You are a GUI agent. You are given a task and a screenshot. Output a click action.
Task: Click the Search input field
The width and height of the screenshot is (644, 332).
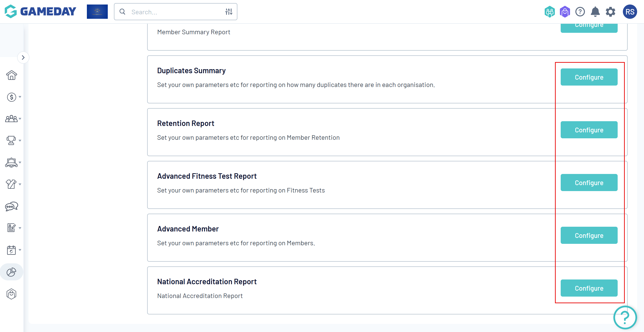click(175, 12)
